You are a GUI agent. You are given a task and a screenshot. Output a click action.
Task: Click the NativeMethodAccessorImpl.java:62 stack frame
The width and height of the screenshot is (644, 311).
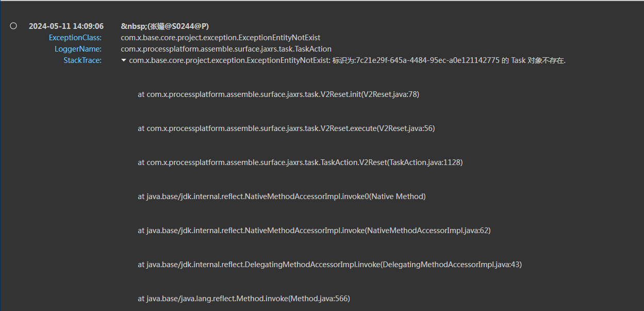click(314, 231)
